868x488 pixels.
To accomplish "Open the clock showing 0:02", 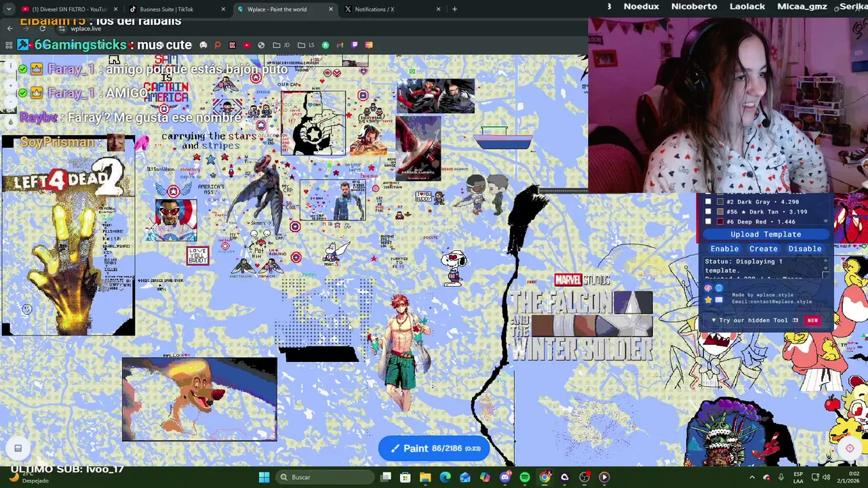I will [x=850, y=477].
